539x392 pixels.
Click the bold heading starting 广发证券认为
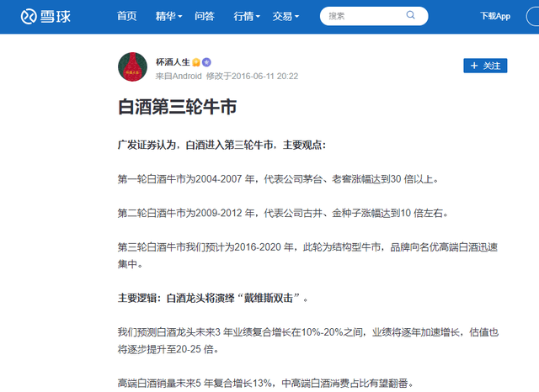pyautogui.click(x=221, y=144)
